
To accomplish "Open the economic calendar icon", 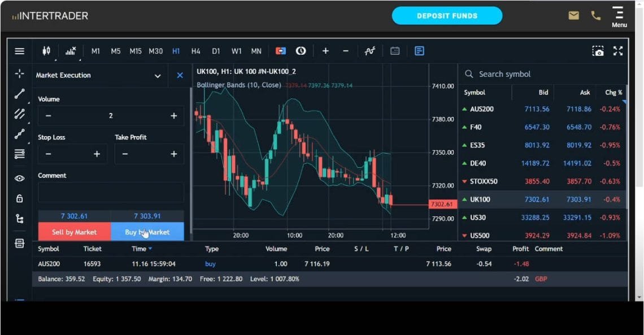I will click(x=394, y=51).
